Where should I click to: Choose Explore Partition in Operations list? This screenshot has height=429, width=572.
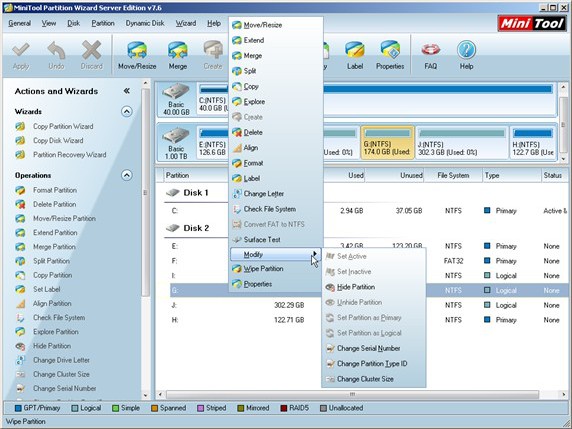pyautogui.click(x=55, y=332)
